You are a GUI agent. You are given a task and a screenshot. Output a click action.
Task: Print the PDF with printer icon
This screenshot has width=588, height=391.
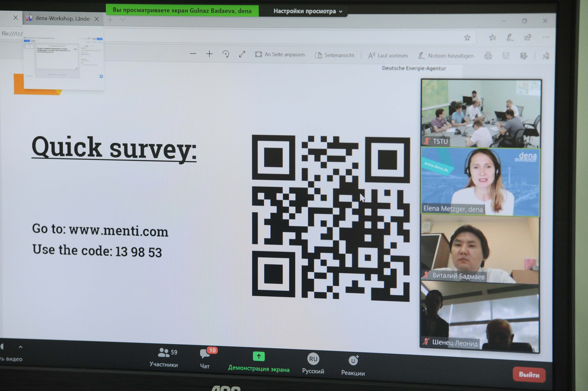(488, 56)
